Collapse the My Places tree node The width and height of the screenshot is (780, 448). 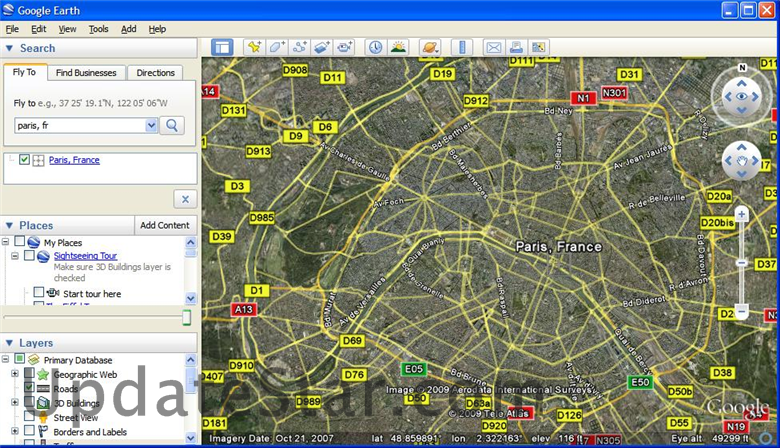coord(5,242)
